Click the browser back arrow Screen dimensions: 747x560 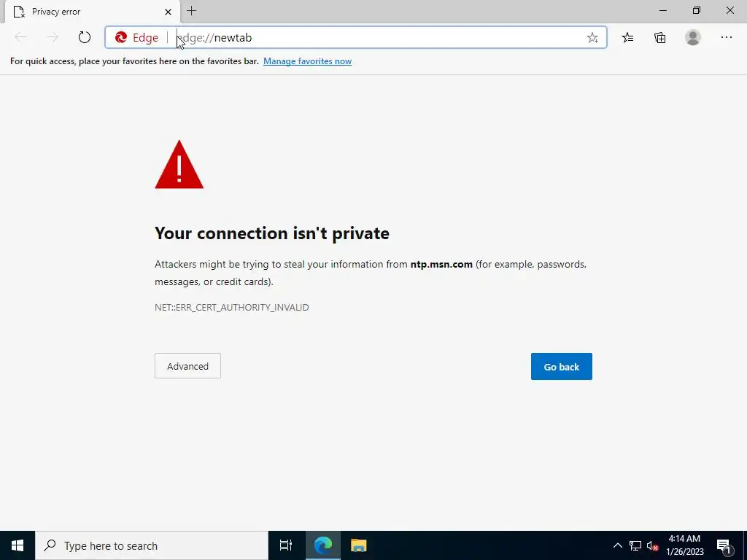click(x=20, y=37)
